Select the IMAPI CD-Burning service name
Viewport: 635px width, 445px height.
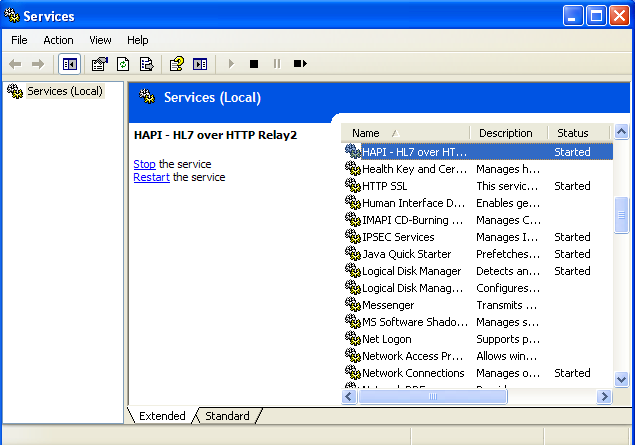tap(412, 220)
